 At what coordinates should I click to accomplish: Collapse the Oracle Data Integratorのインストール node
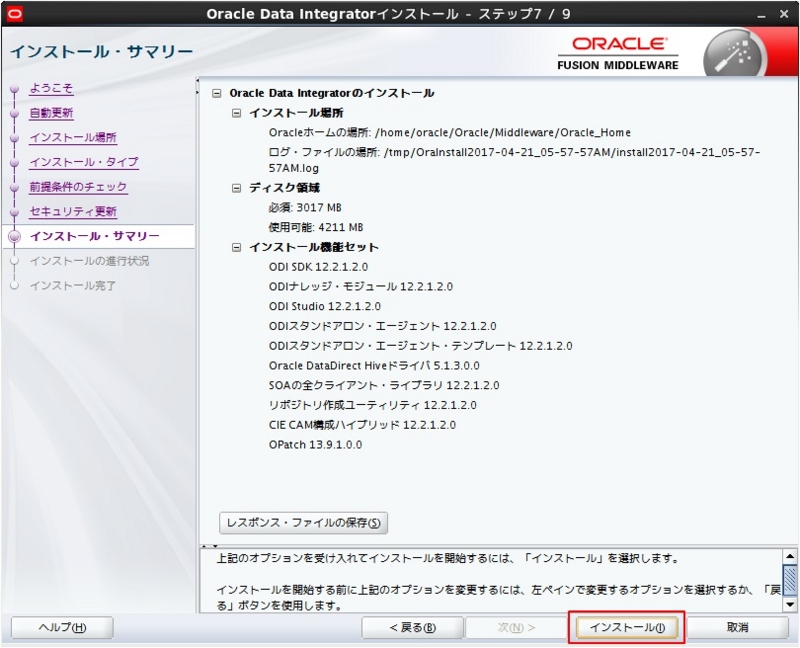coord(217,93)
